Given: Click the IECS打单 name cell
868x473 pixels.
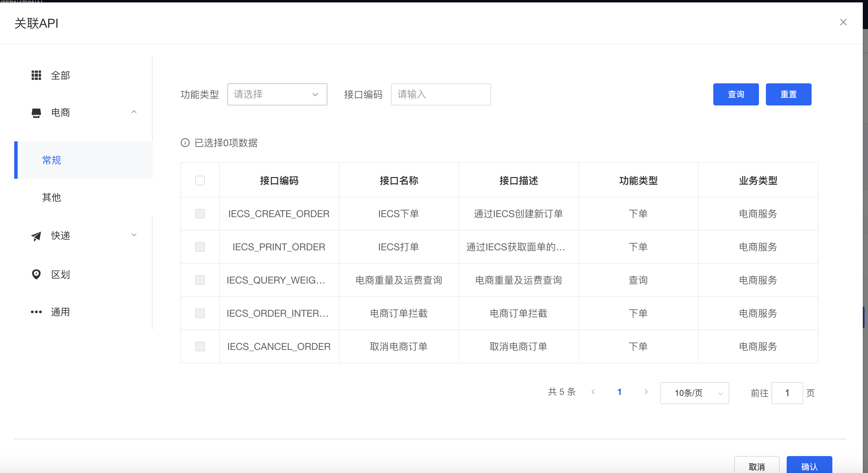Looking at the screenshot, I should click(x=399, y=247).
